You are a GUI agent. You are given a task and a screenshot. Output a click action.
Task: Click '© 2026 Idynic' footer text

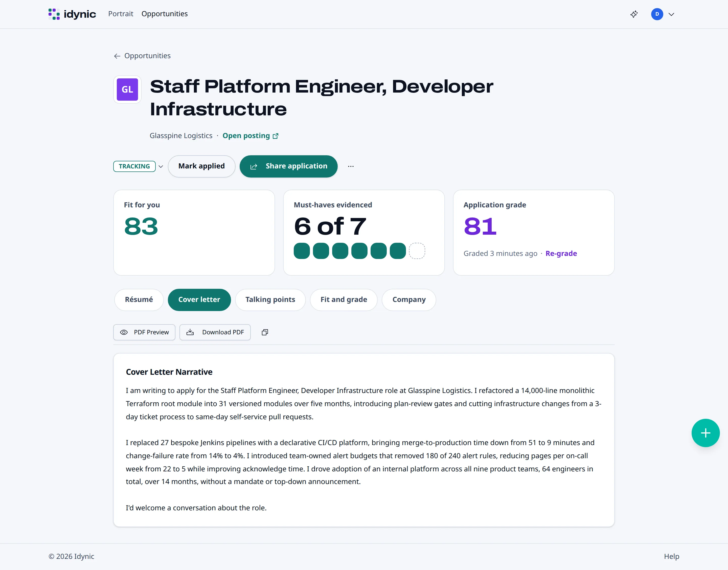[71, 556]
